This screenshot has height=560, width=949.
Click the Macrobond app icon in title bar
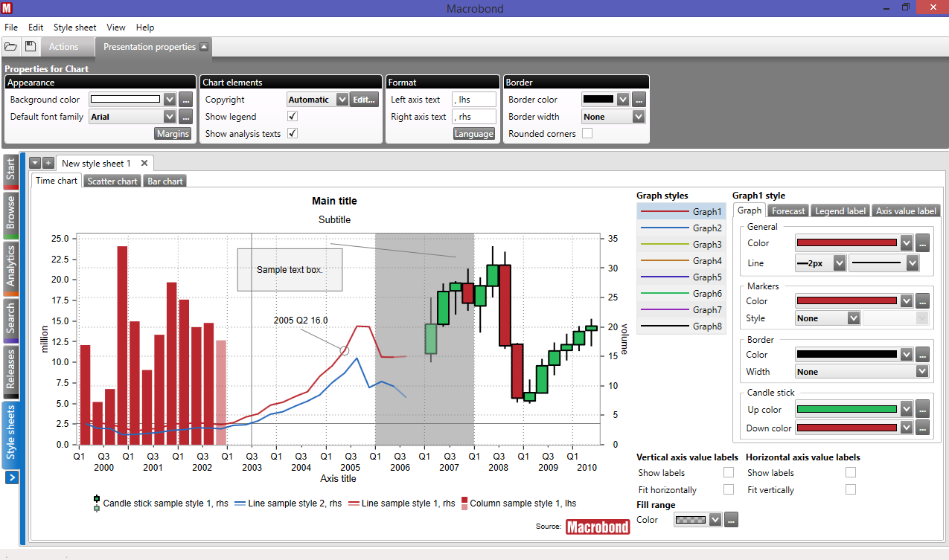click(x=8, y=8)
